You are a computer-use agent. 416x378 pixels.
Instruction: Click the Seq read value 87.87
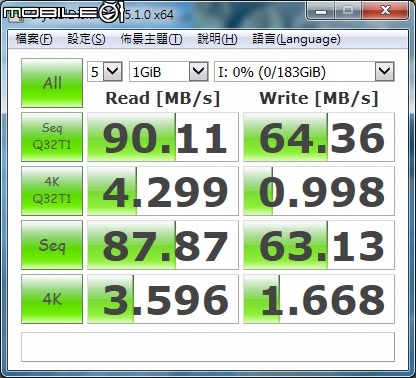point(163,245)
